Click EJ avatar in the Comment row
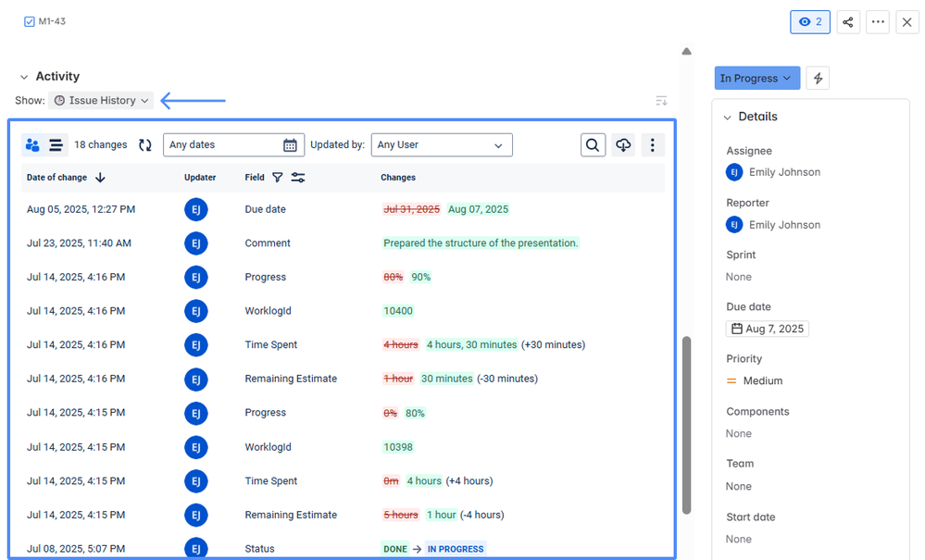Viewport: 925px width, 560px height. (196, 243)
